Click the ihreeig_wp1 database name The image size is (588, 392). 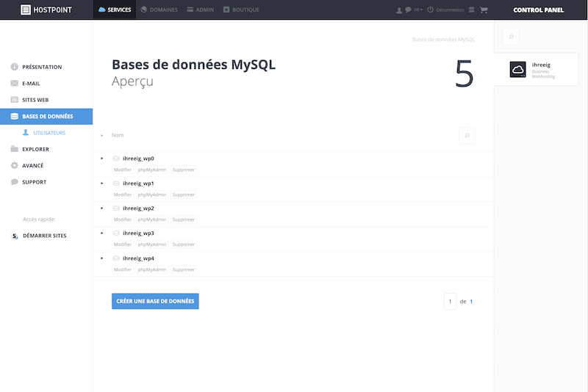pos(138,184)
